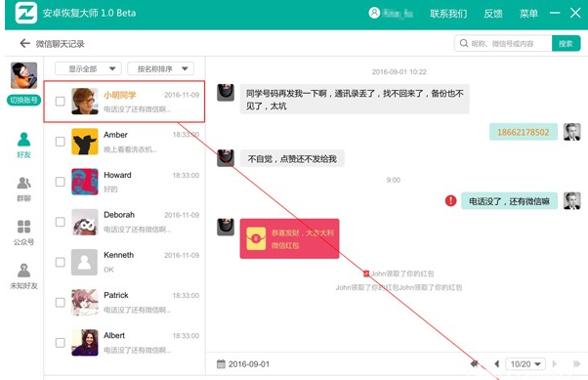Screen dimensions: 588x380
Task: Open the 菜单 menu item
Action: [528, 14]
